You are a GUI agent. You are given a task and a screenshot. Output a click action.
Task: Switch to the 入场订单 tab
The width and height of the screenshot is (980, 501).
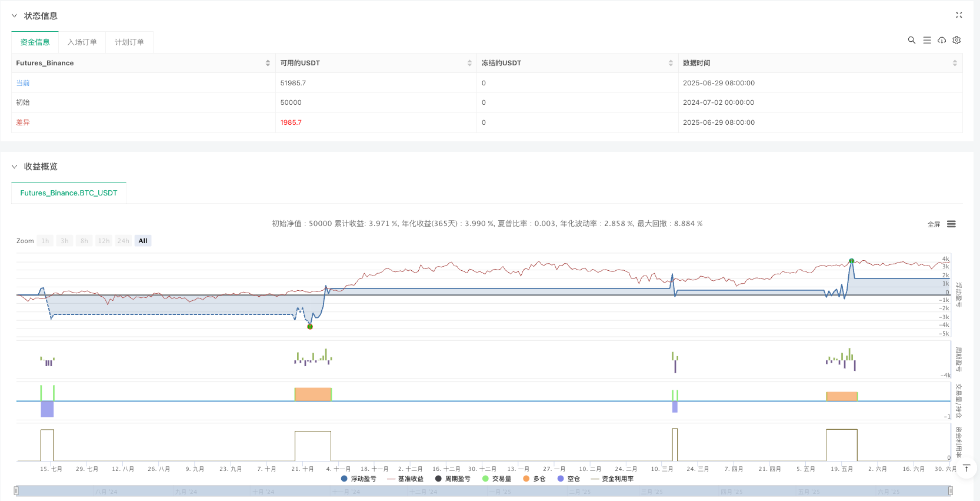pos(82,42)
